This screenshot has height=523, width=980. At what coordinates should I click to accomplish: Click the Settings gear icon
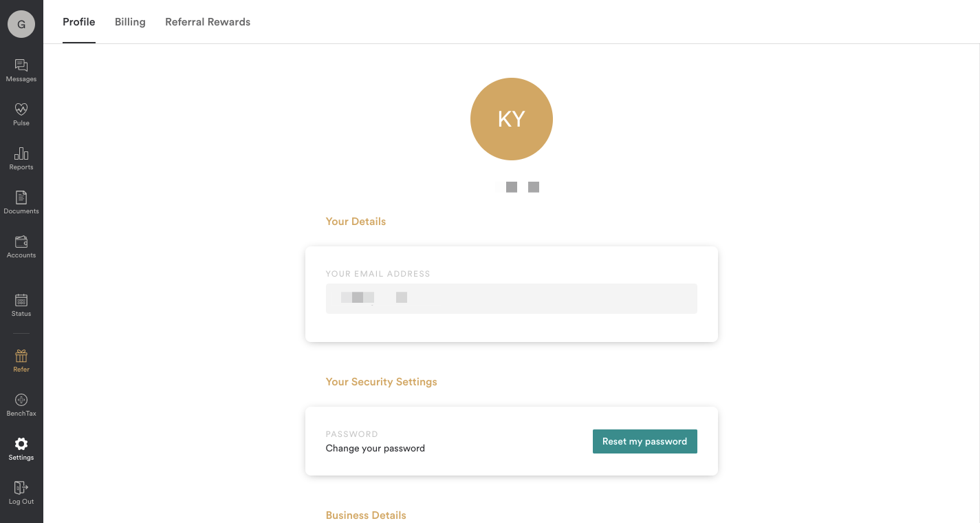[21, 445]
